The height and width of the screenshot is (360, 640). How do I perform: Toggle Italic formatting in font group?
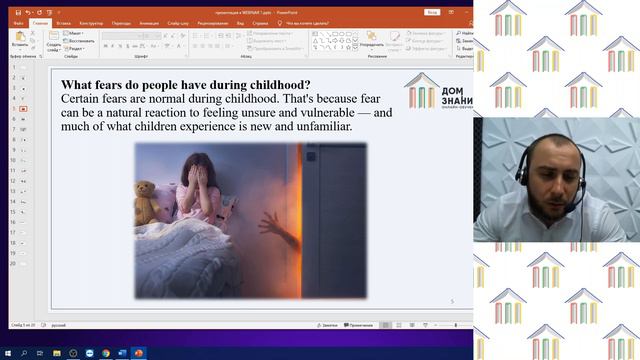coord(113,46)
